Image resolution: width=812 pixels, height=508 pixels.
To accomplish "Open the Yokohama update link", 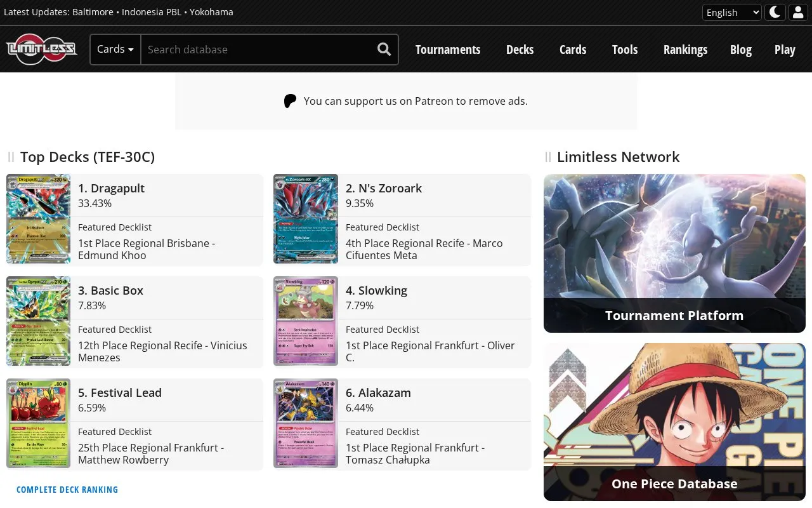I will coord(211,12).
